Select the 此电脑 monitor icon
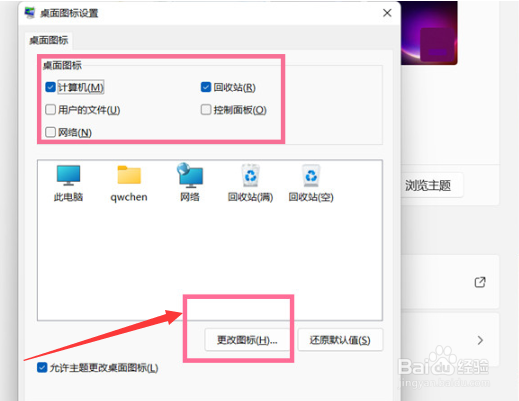The width and height of the screenshot is (519, 401). [68, 175]
